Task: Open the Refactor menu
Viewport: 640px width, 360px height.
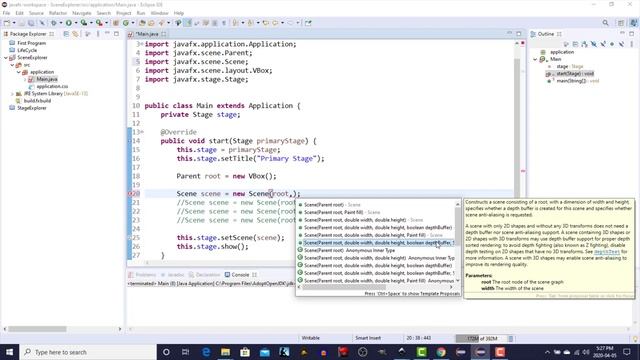Action: coord(58,13)
